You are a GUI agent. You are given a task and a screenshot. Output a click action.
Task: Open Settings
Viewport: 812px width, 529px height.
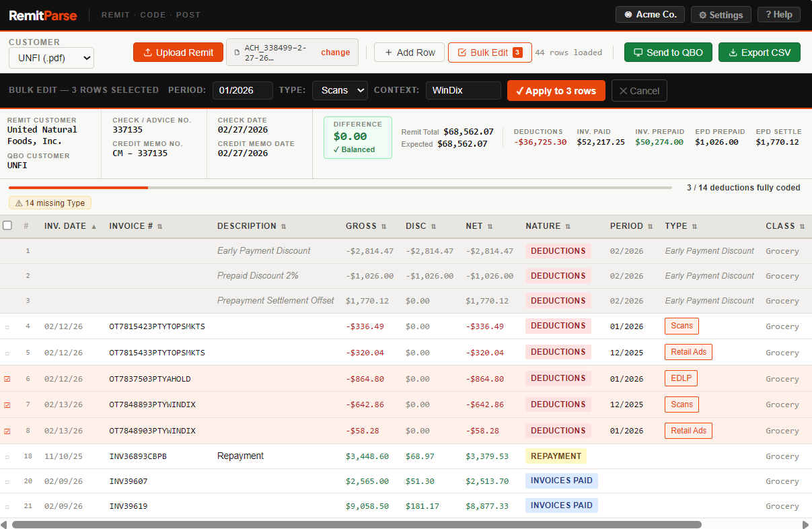(721, 15)
